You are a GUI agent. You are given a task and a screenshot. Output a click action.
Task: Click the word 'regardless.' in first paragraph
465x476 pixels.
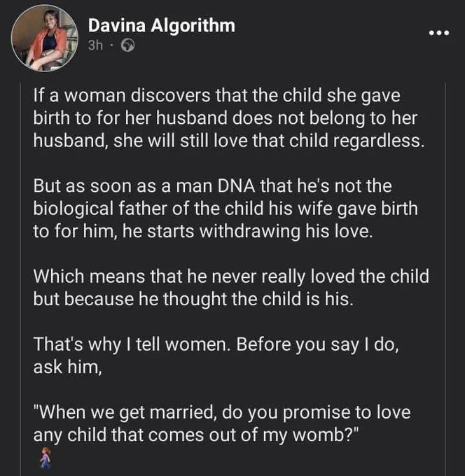point(379,141)
